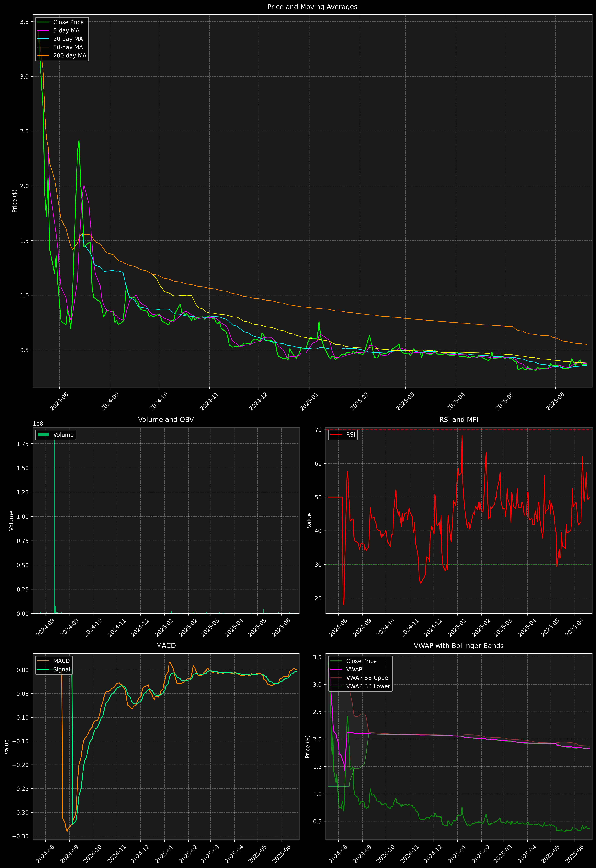Click the '2024-10' x-tick on the top chart
596x868 pixels.
158,401
